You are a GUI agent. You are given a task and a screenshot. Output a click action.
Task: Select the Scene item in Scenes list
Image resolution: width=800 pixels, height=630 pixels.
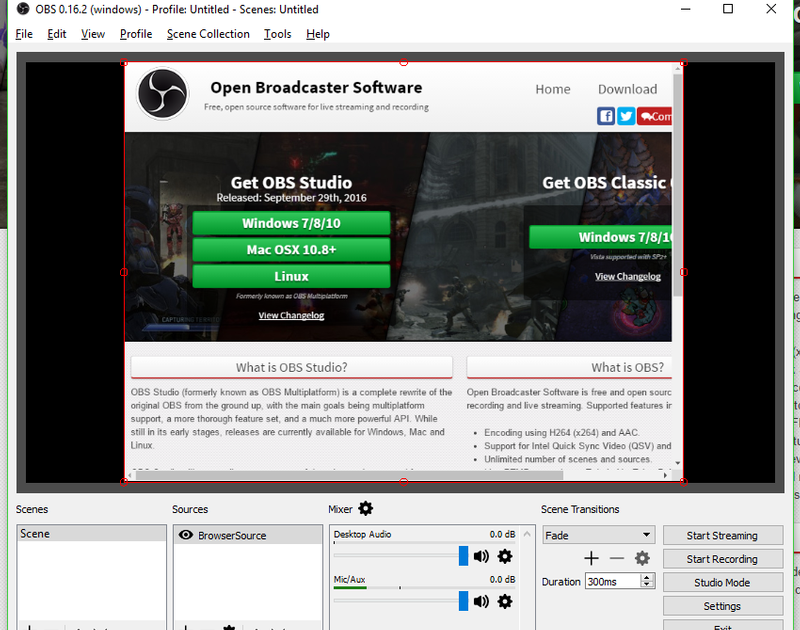pos(91,534)
